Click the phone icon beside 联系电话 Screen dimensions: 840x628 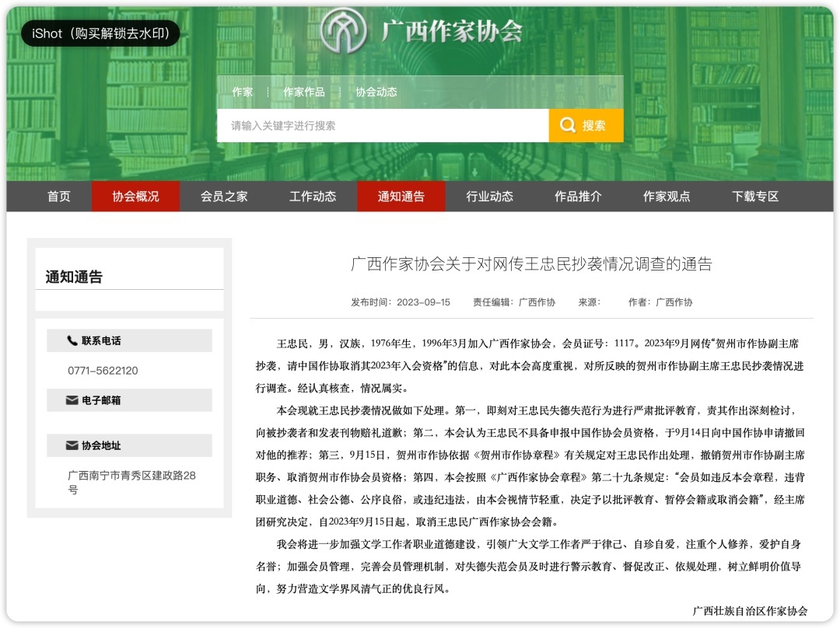coord(72,340)
